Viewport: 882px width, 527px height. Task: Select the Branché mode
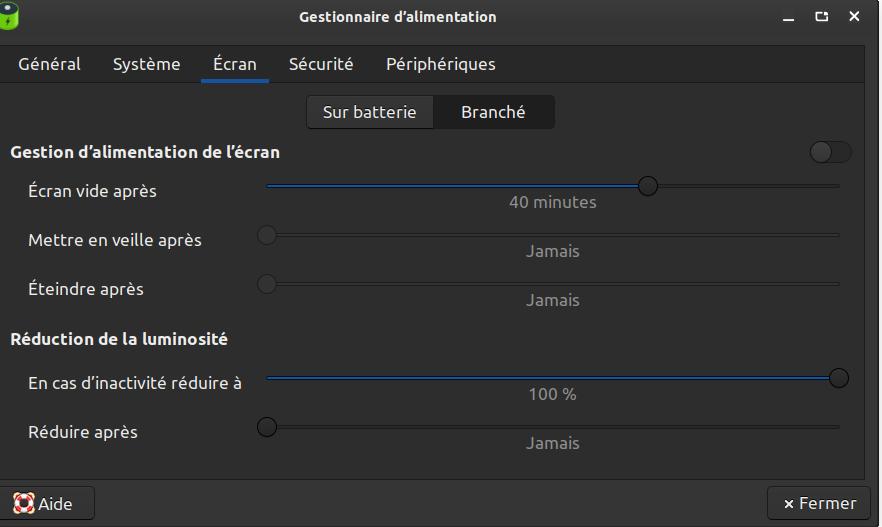point(493,112)
